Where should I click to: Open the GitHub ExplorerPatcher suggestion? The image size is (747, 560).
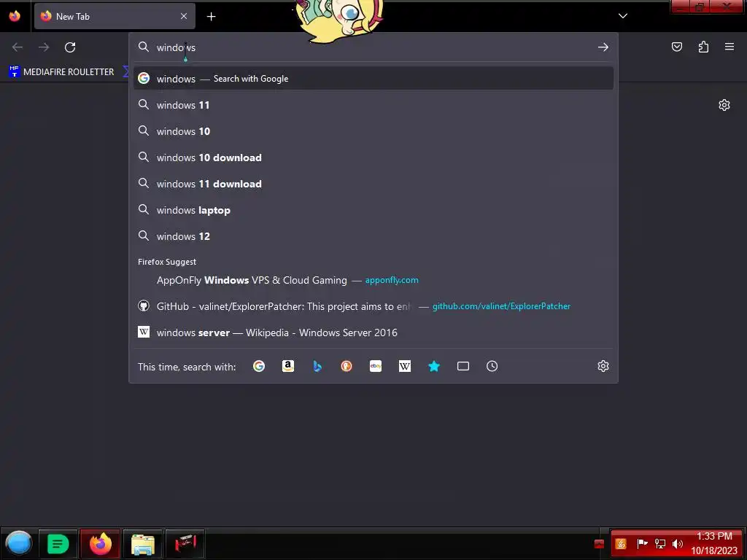373,306
